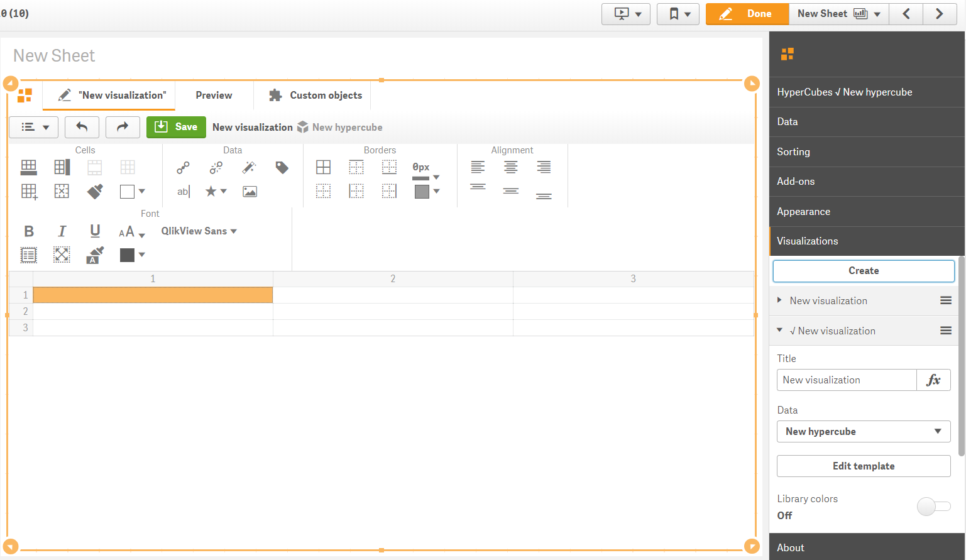
Task: Apply top border icon in Borders group
Action: pos(356,167)
